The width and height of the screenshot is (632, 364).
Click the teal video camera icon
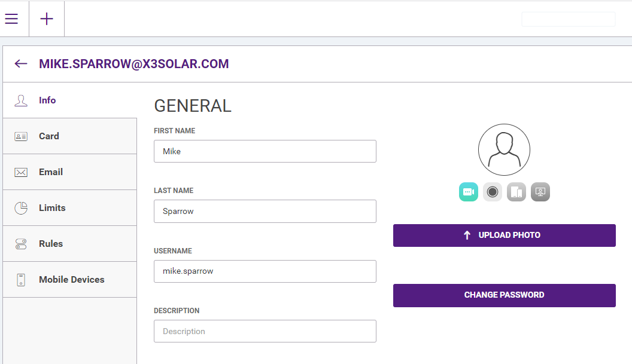[x=469, y=192]
